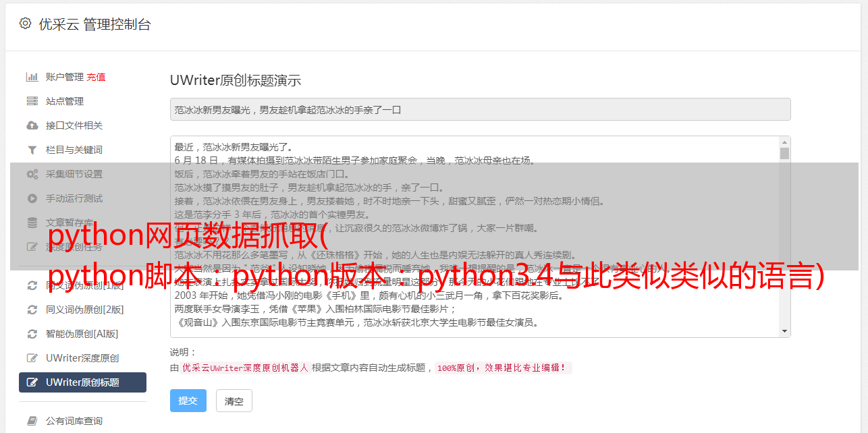The height and width of the screenshot is (433, 868).
Task: Click the 说明： label
Action: pos(183,352)
